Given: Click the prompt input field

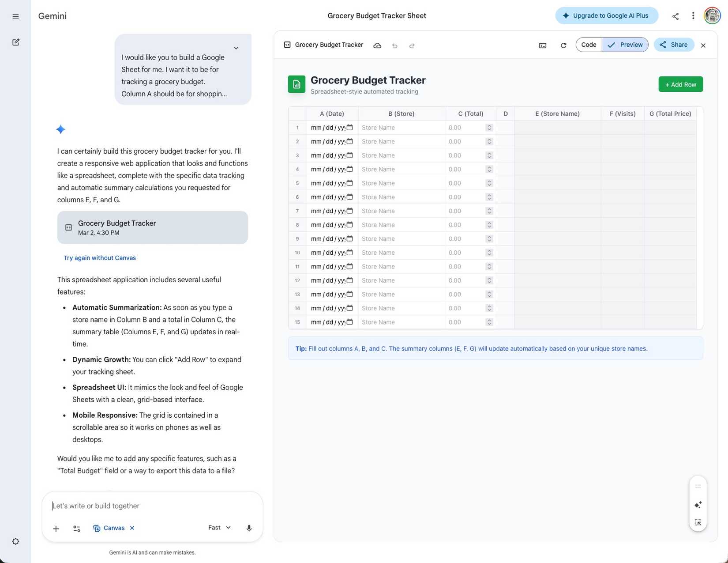Looking at the screenshot, I should [x=153, y=506].
